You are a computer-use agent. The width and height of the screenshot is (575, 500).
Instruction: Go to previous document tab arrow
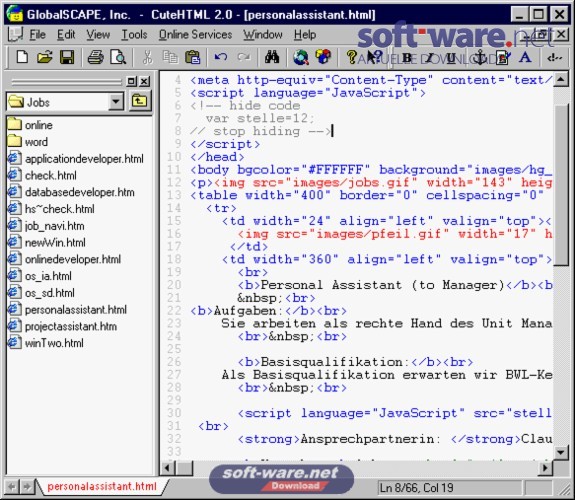point(11,487)
